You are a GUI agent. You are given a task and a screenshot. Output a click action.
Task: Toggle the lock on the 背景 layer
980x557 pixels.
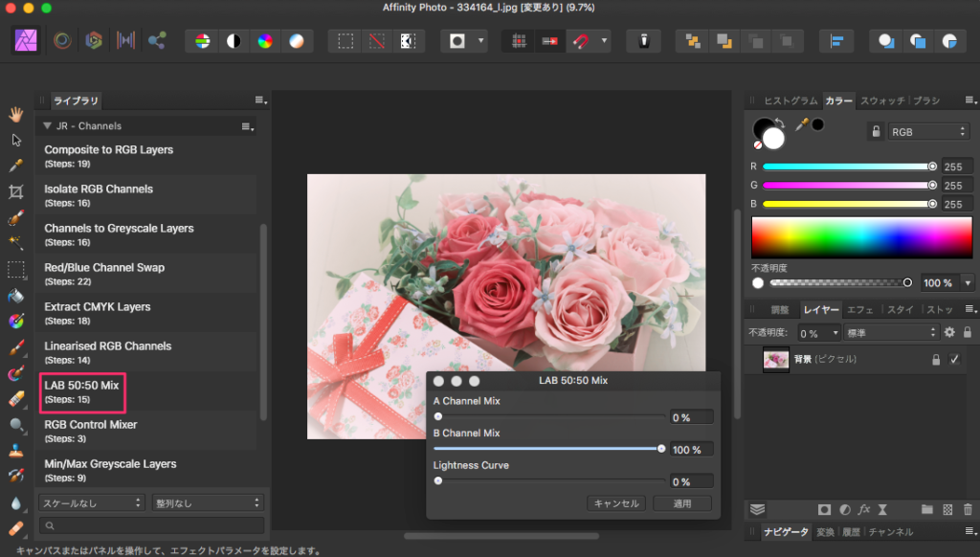coord(936,360)
